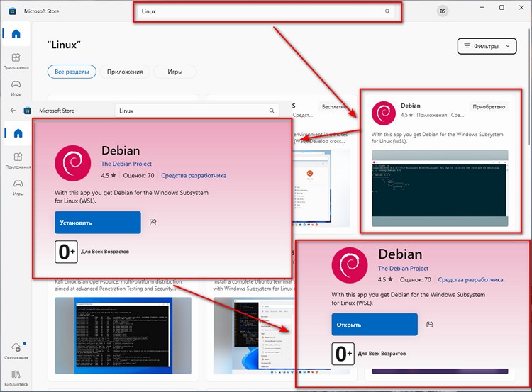Click the Kali Linux terminal screenshot thumbnail

tap(123, 335)
